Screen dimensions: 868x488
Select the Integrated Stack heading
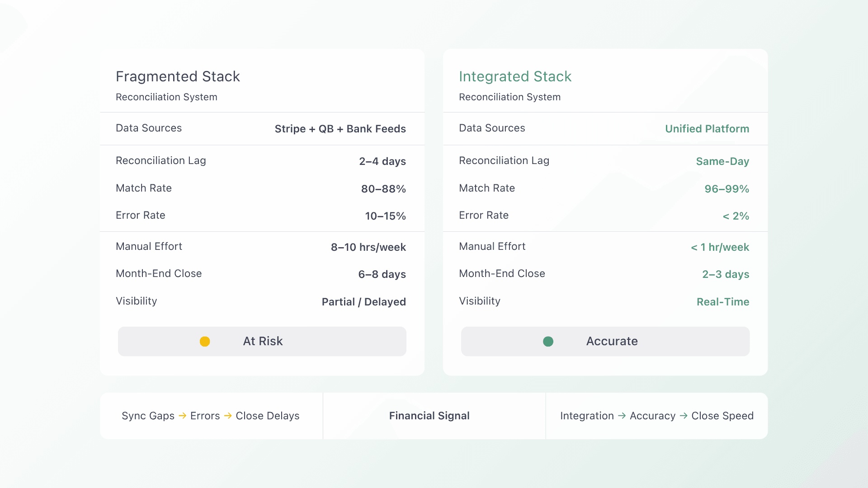coord(515,76)
